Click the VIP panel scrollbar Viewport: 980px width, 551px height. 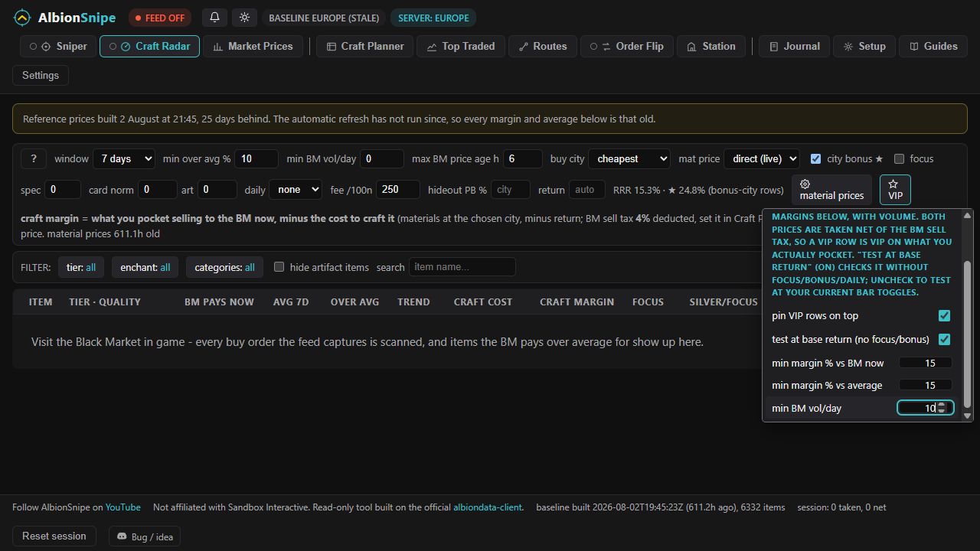967,334
